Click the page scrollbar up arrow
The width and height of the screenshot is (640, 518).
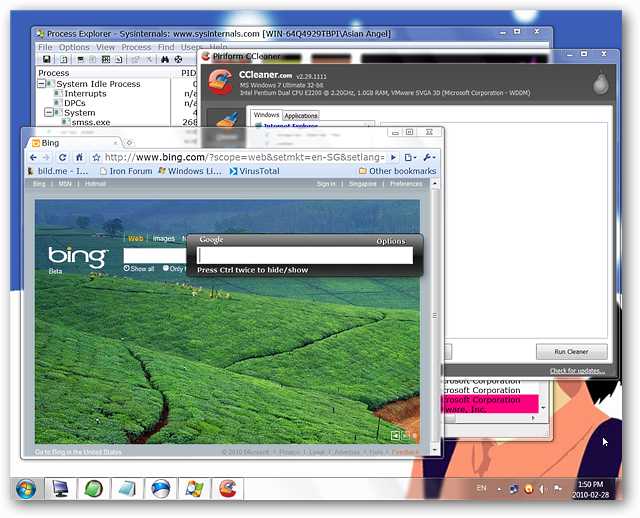coord(435,184)
